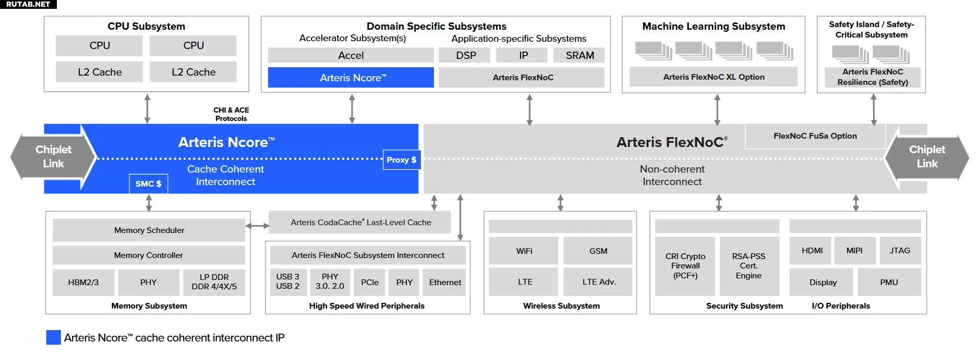Viewport: 980px width, 355px height.
Task: Click the PCIe block
Action: [x=370, y=282]
